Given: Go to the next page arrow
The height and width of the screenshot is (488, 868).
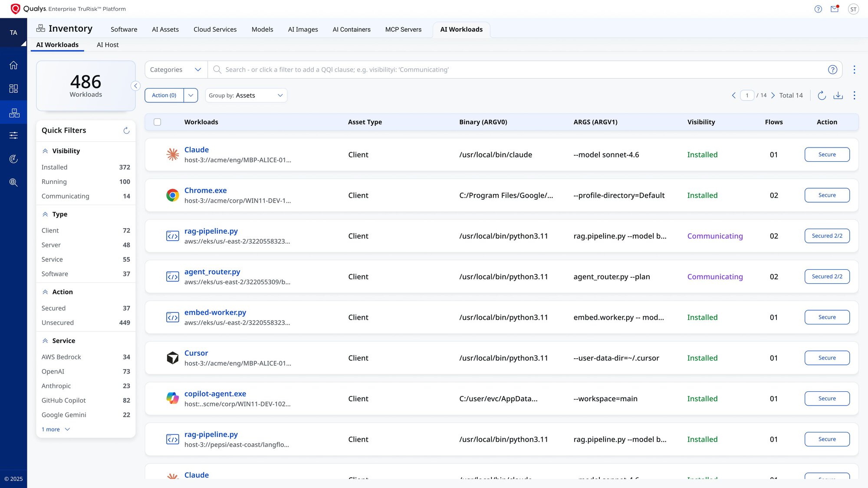Looking at the screenshot, I should [773, 95].
